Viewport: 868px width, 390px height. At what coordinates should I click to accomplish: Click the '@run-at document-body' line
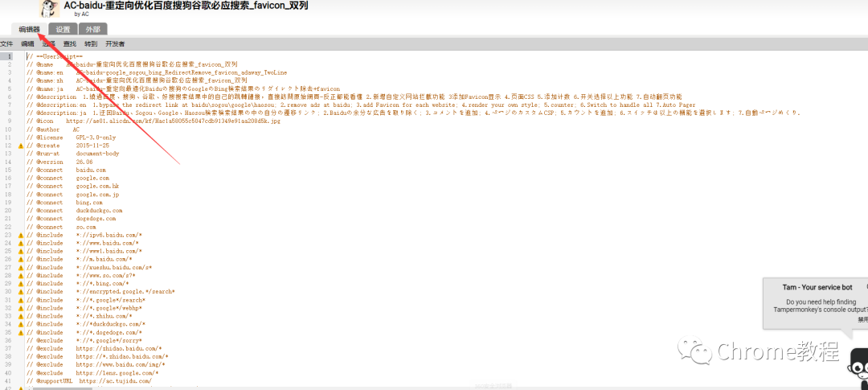(72, 154)
